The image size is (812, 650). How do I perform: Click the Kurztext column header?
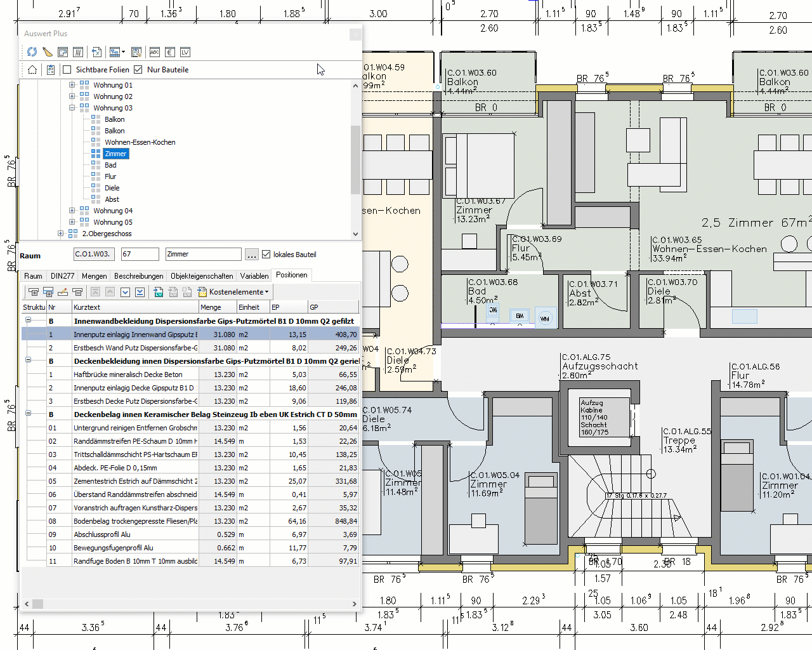pyautogui.click(x=135, y=307)
